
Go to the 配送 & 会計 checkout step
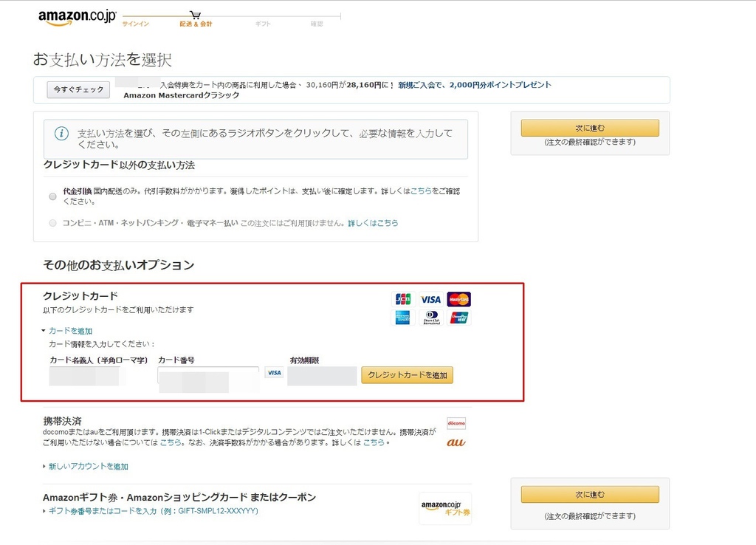(196, 24)
